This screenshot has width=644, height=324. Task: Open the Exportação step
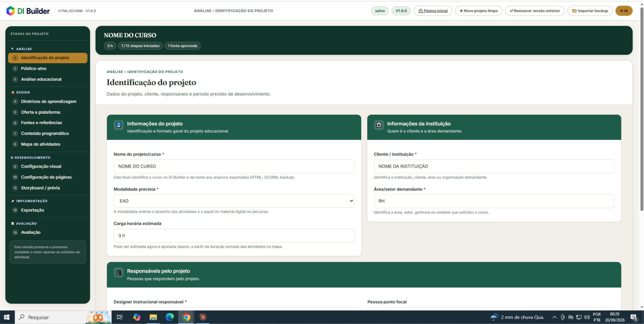tap(48, 210)
